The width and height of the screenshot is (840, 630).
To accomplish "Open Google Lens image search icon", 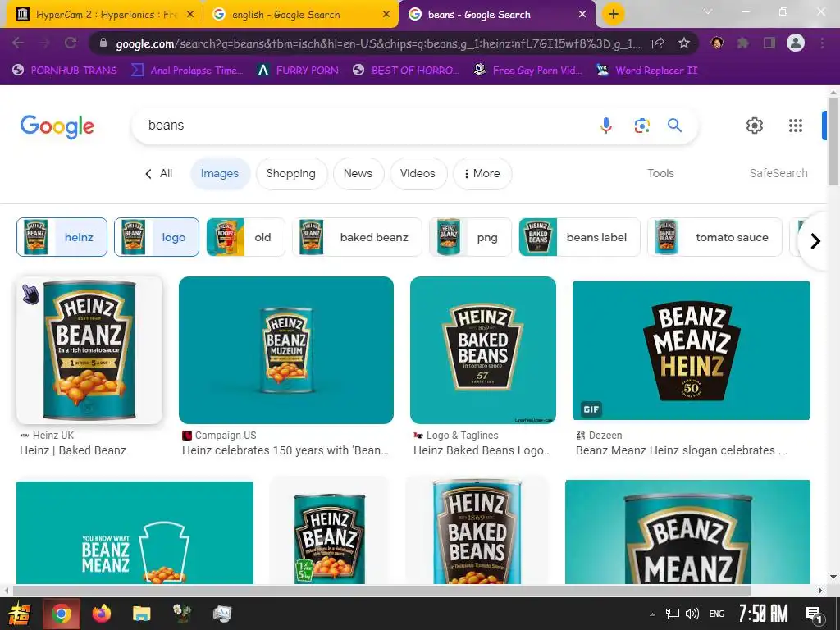I will pyautogui.click(x=641, y=126).
